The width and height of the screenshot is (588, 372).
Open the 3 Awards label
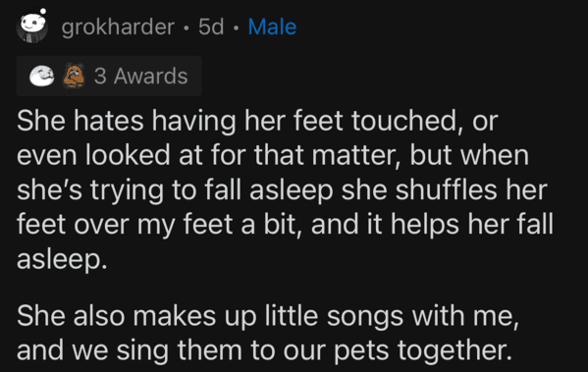click(140, 77)
